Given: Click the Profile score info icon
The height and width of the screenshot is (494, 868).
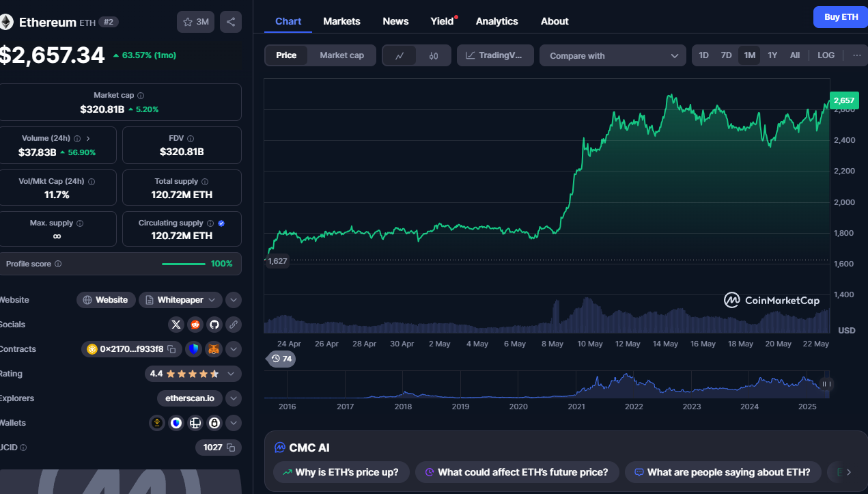Looking at the screenshot, I should (58, 264).
